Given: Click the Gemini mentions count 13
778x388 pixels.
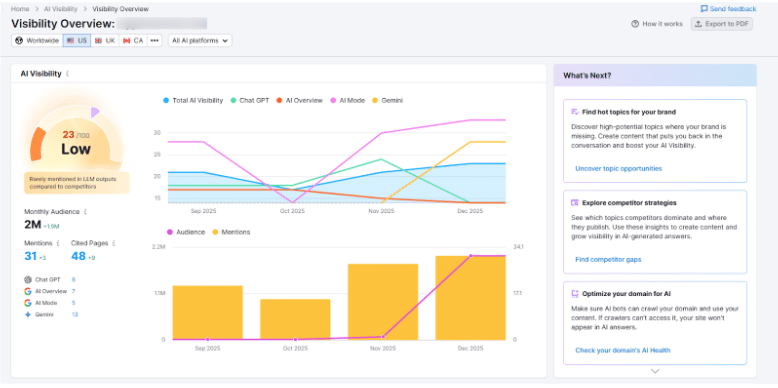Looking at the screenshot, I should 74,315.
